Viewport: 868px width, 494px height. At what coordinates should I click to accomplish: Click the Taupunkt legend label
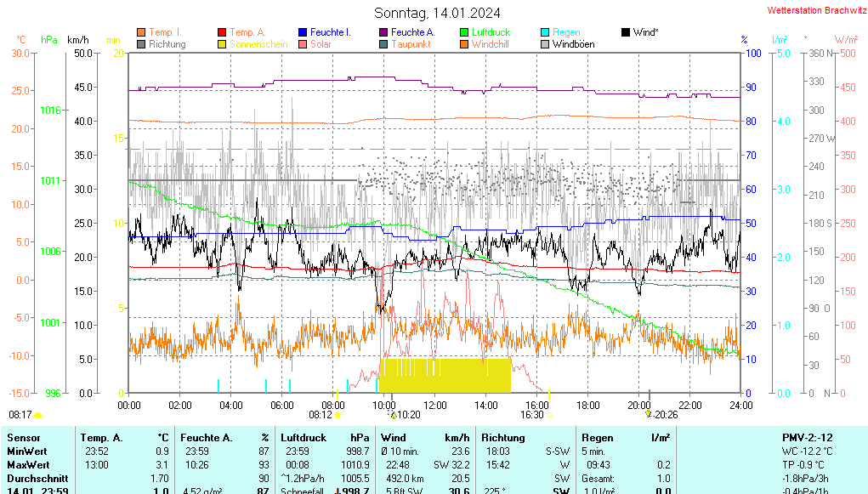coord(411,44)
